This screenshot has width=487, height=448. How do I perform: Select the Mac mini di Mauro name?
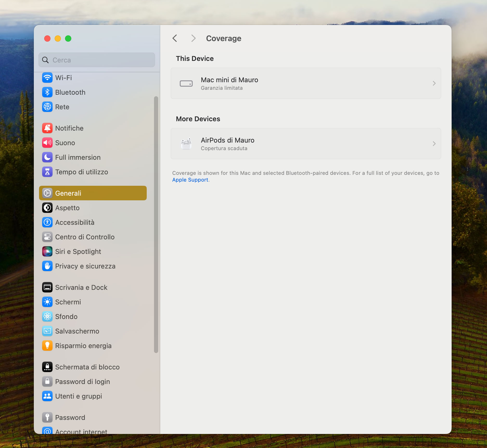pos(229,80)
